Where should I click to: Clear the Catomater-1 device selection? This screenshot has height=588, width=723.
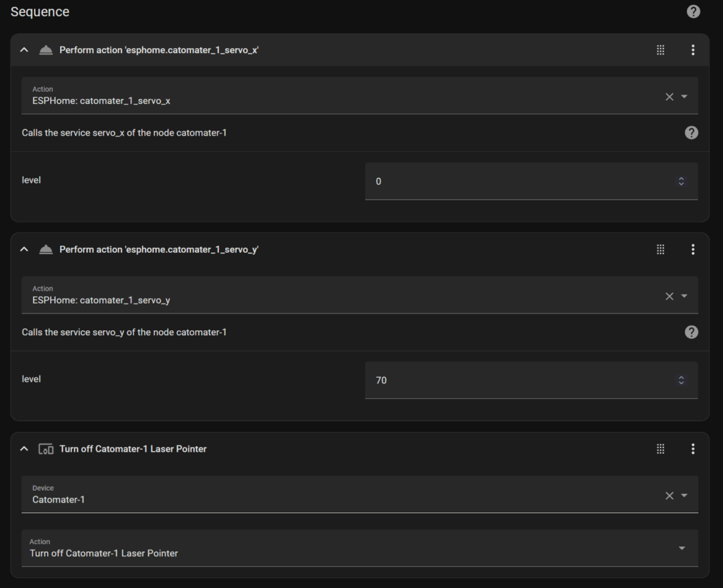[x=669, y=496]
